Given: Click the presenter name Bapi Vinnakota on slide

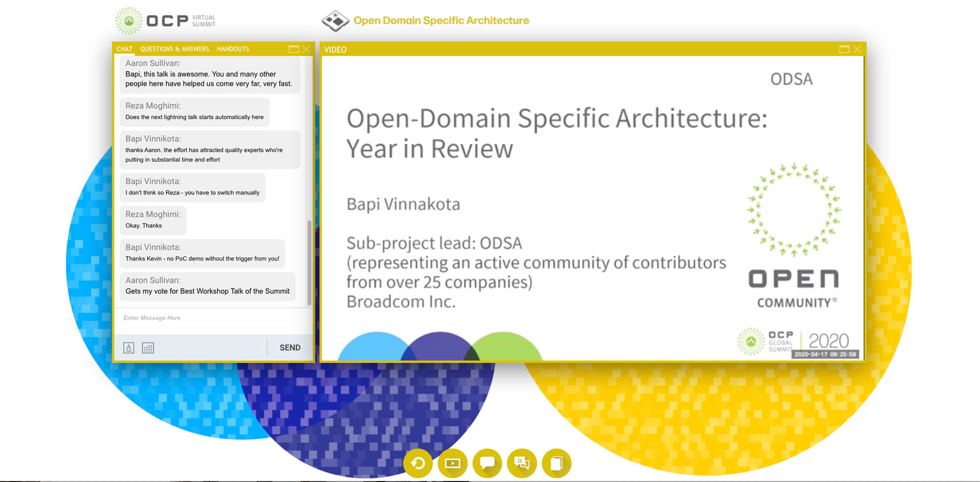Looking at the screenshot, I should click(403, 204).
